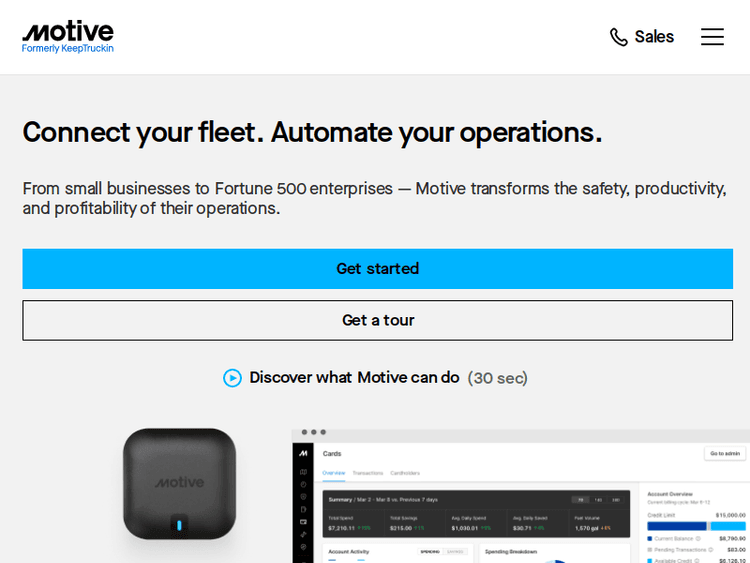Image resolution: width=750 pixels, height=563 pixels.
Task: Click the Motive logo in header
Action: pyautogui.click(x=68, y=36)
